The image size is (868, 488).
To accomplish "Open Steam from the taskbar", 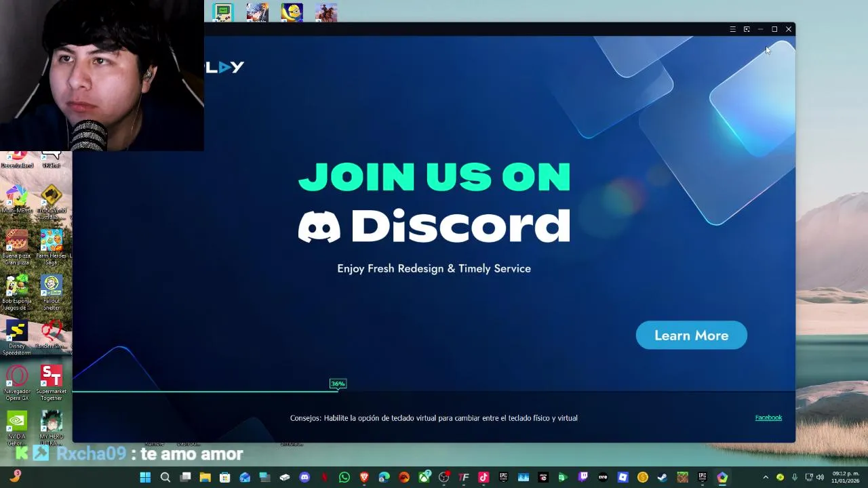I will [x=663, y=477].
